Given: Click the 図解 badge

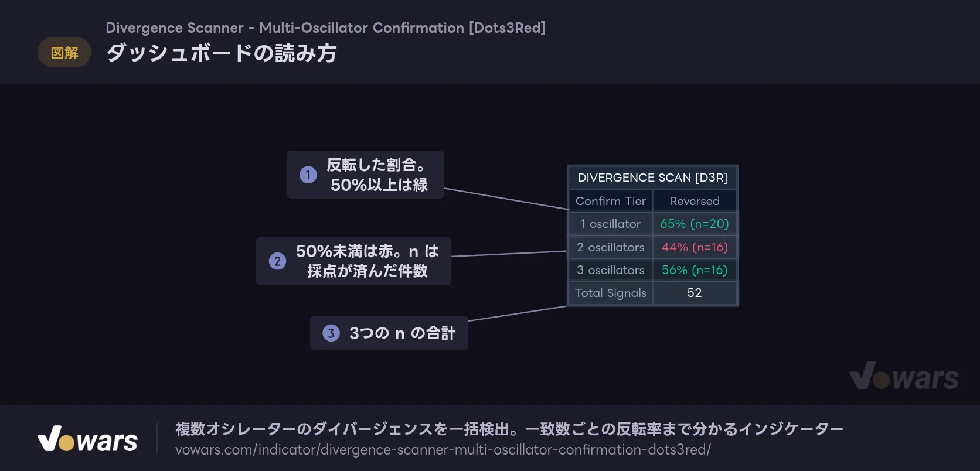Looking at the screenshot, I should 64,53.
